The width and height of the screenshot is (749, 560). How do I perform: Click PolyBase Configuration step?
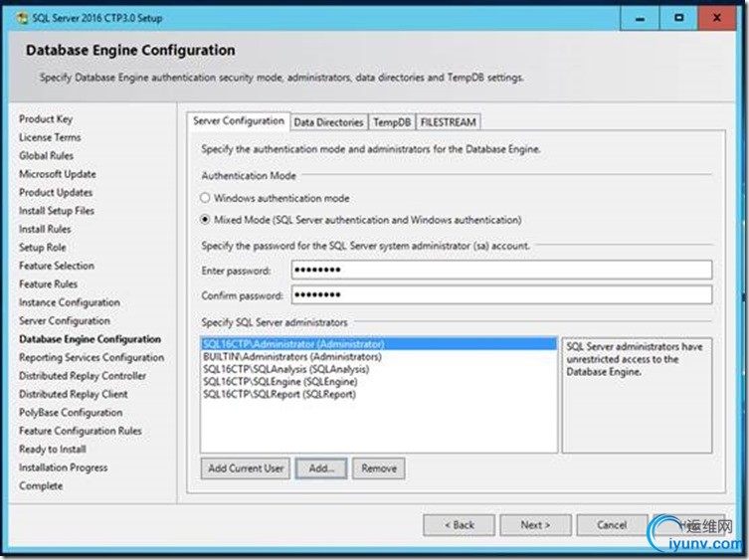(x=71, y=413)
